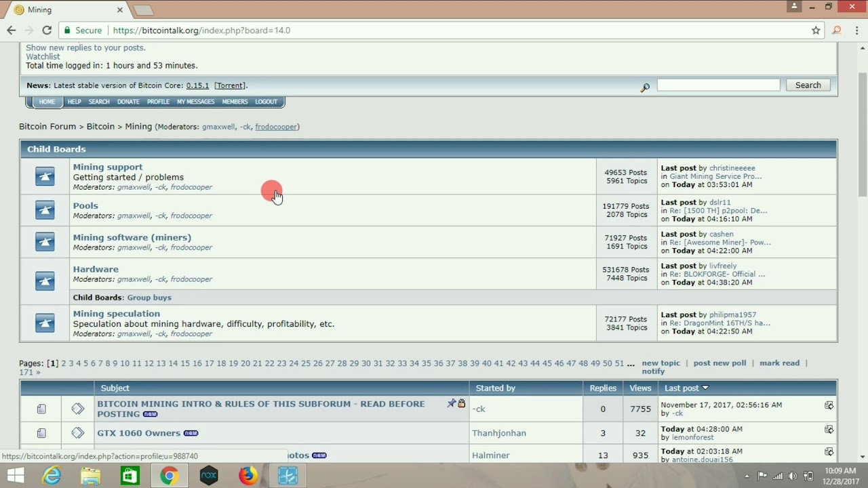Open new browser tab button

click(143, 10)
